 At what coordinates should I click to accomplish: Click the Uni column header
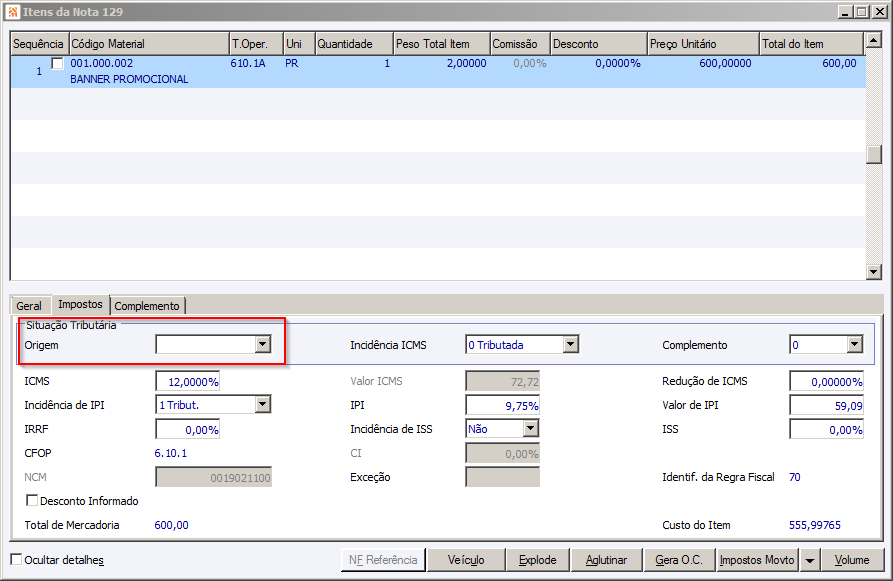[x=299, y=44]
